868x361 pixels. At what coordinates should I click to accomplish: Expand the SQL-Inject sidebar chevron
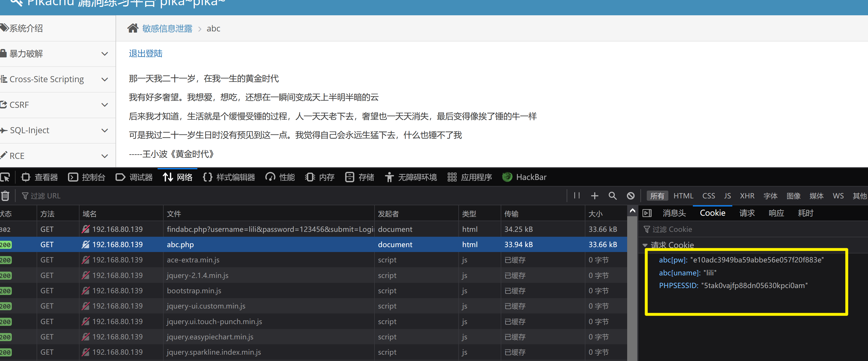(x=105, y=131)
